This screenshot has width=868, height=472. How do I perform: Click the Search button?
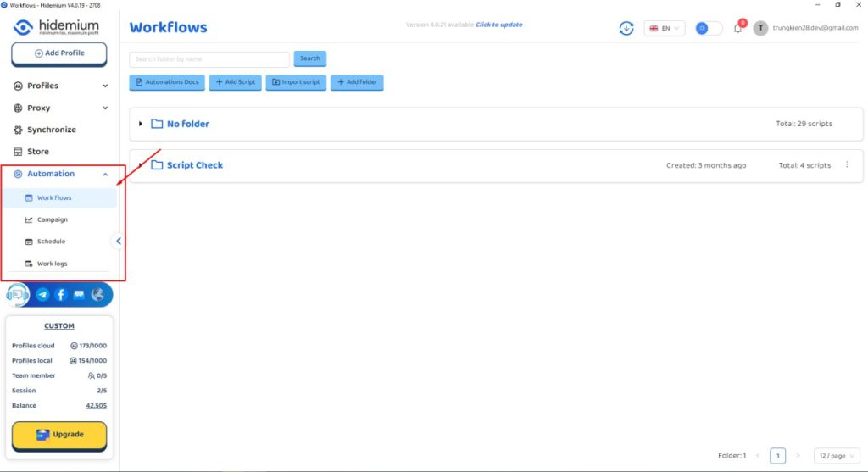(310, 58)
